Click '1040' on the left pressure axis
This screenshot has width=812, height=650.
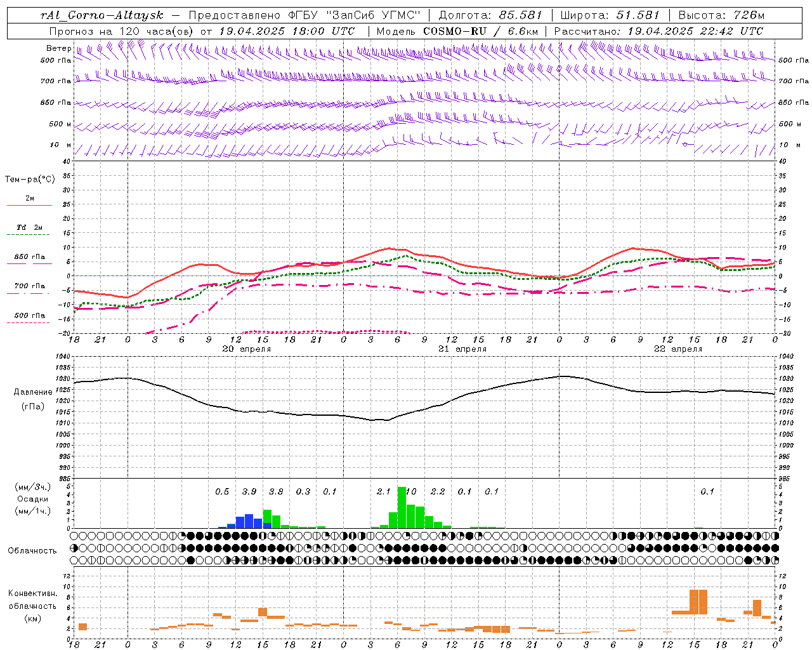pos(64,357)
